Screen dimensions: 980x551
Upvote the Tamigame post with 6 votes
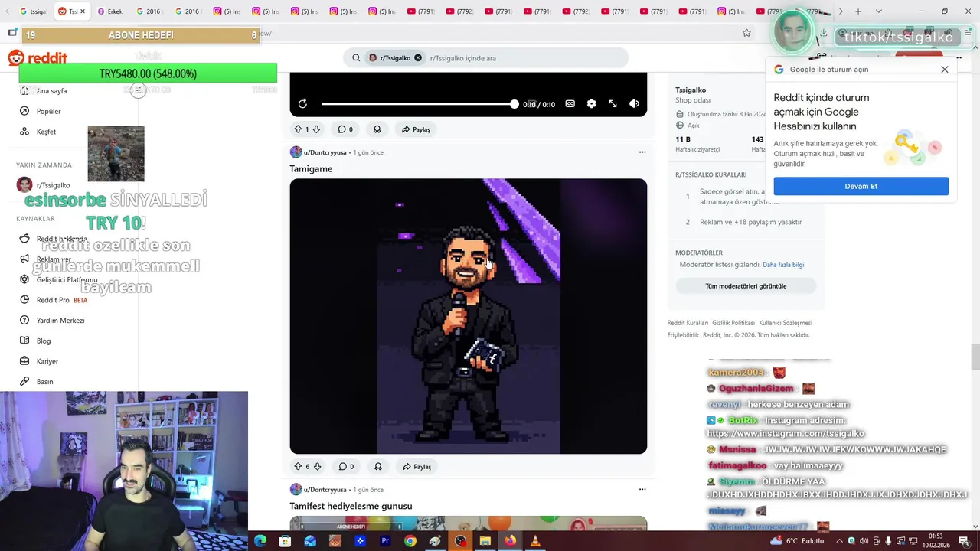[x=298, y=466]
